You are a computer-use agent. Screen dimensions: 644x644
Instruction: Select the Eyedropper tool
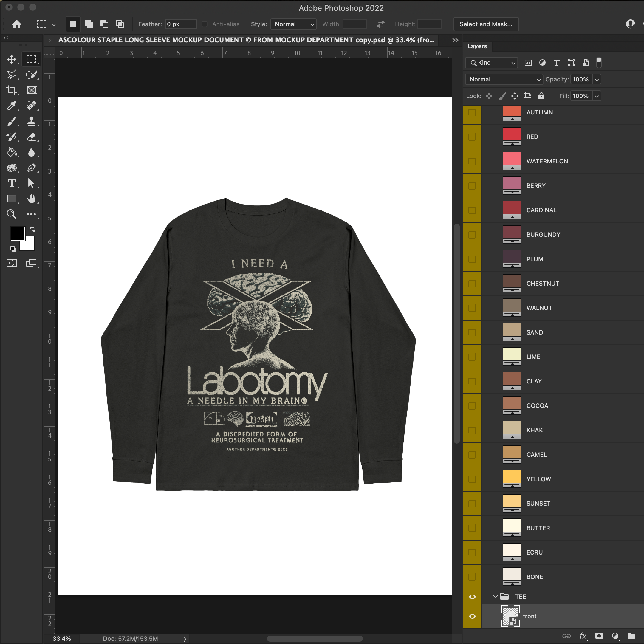12,106
